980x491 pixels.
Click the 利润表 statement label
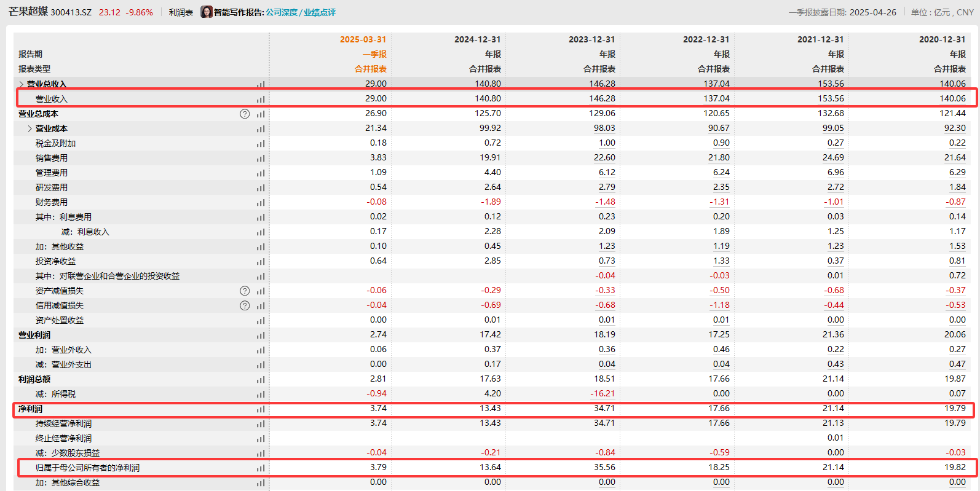181,12
